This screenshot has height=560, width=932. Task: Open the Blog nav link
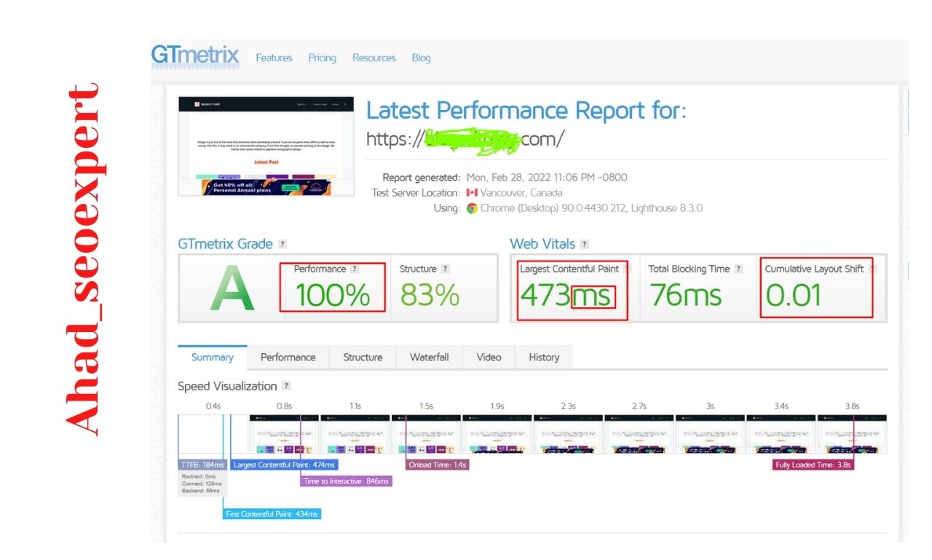coord(421,58)
